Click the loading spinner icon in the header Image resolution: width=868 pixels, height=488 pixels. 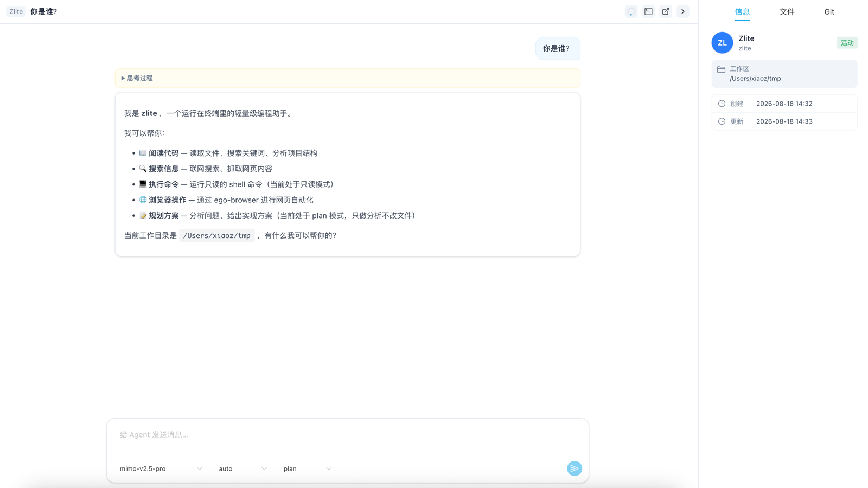631,11
